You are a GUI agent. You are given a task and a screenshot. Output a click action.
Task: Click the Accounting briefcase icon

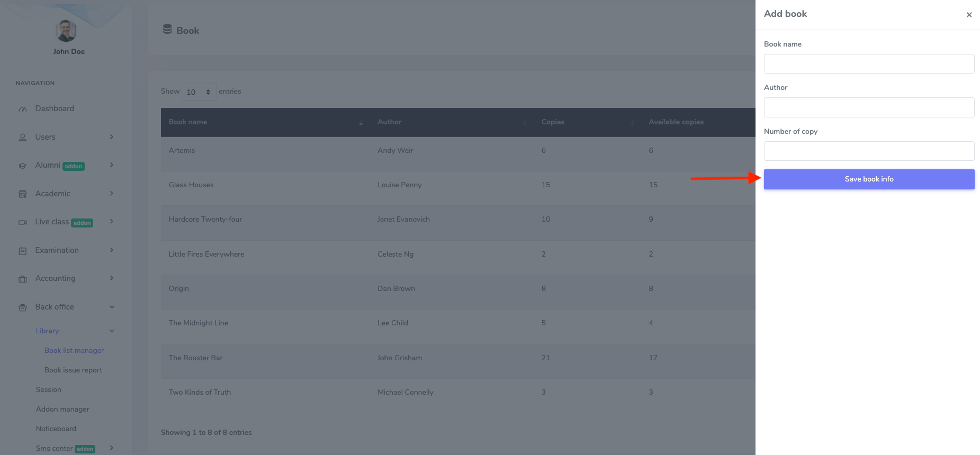pyautogui.click(x=23, y=279)
